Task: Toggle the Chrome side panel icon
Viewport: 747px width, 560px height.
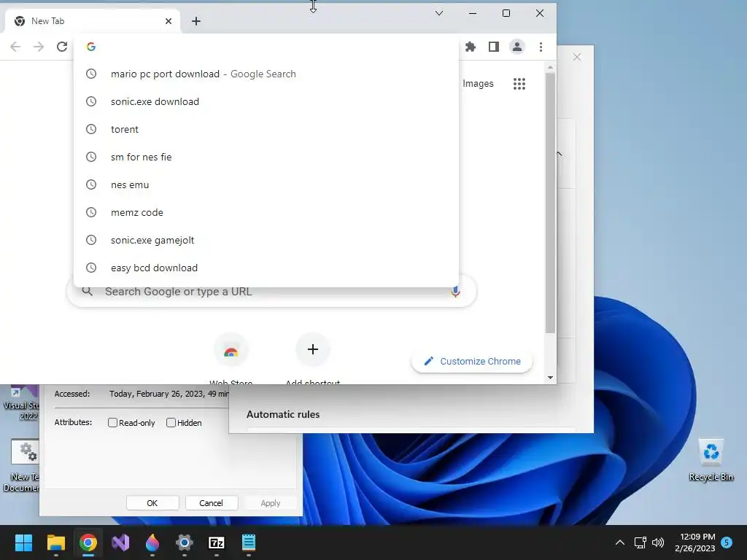Action: click(494, 47)
